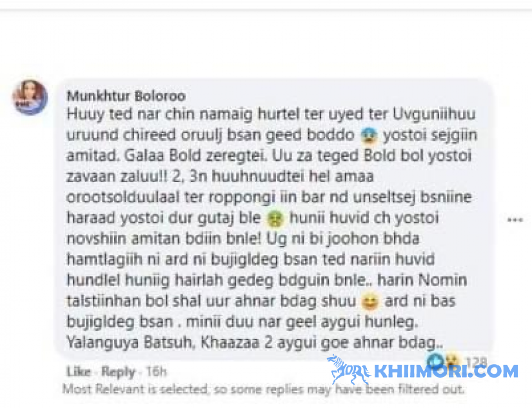This screenshot has width=532, height=408.
Task: Click the word 'Nomin' in the comment
Action: [443, 281]
